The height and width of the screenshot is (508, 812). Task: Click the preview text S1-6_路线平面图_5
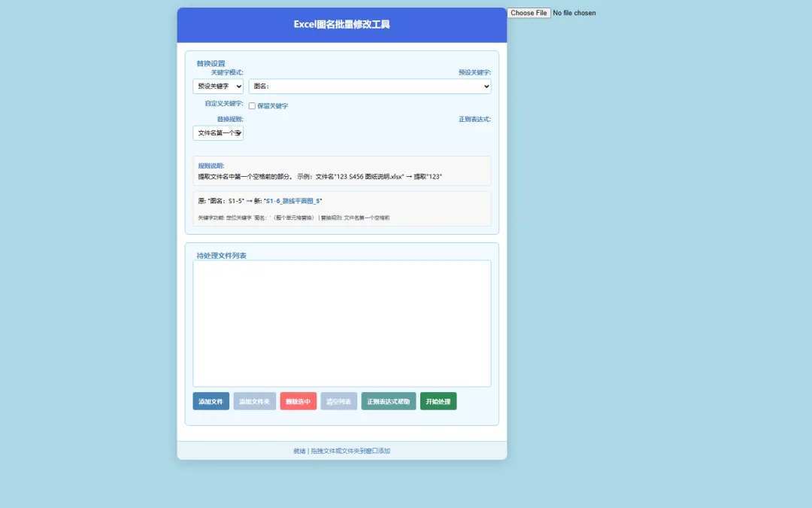click(293, 201)
